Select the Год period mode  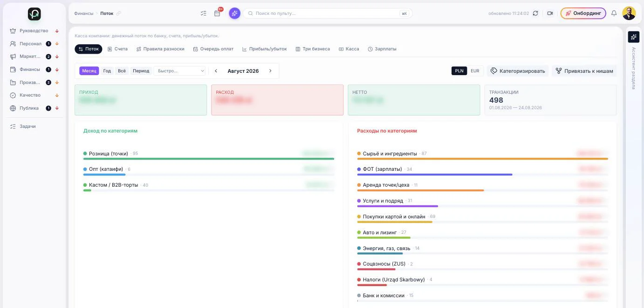click(x=107, y=71)
